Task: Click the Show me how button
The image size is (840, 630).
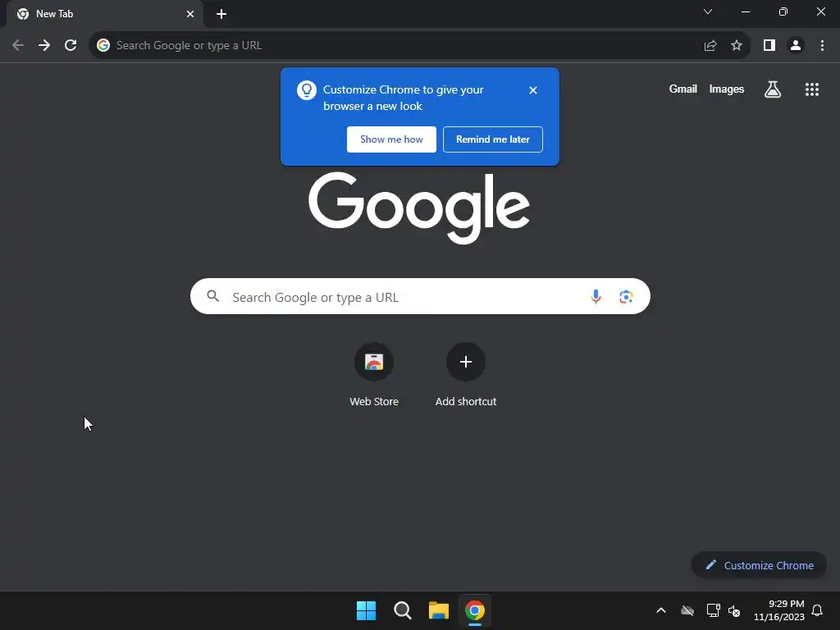Action: pyautogui.click(x=391, y=139)
